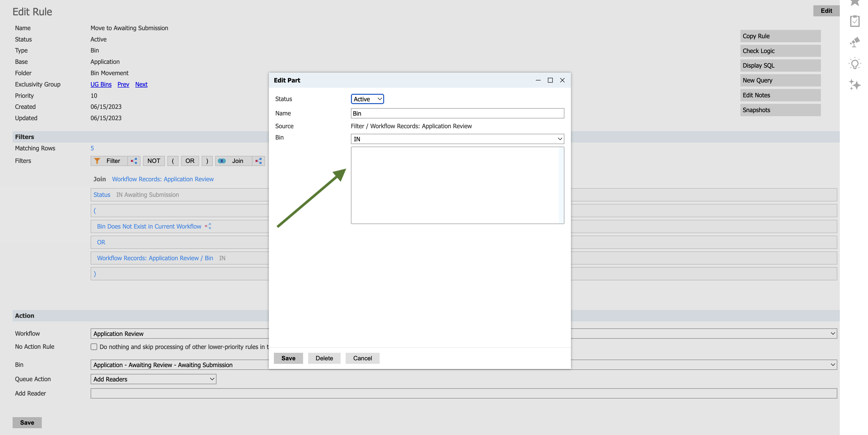Open the telescope icon in right sidebar
This screenshot has width=868, height=435.
point(855,42)
